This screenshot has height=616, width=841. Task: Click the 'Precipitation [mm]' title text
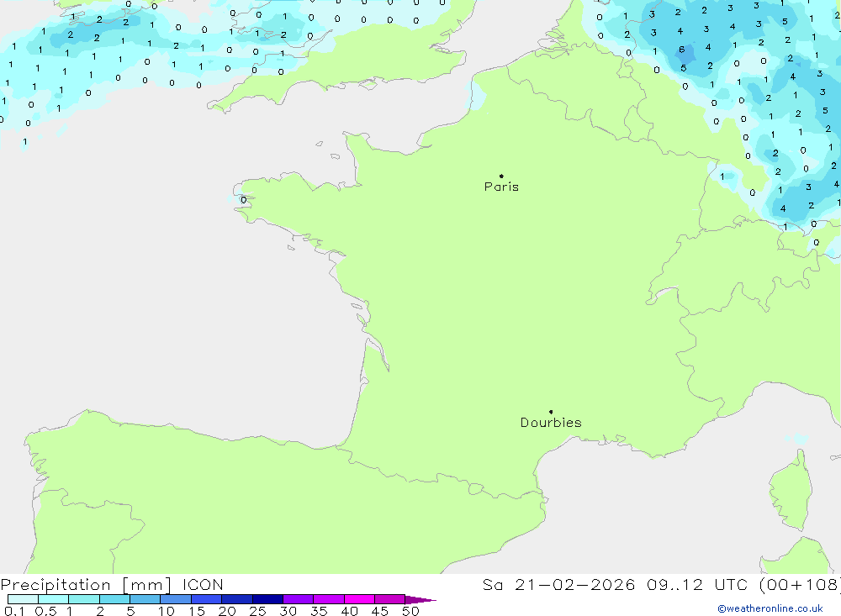86,585
